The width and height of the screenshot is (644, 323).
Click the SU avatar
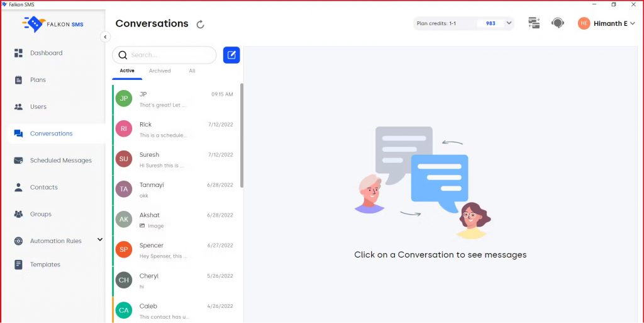(124, 159)
